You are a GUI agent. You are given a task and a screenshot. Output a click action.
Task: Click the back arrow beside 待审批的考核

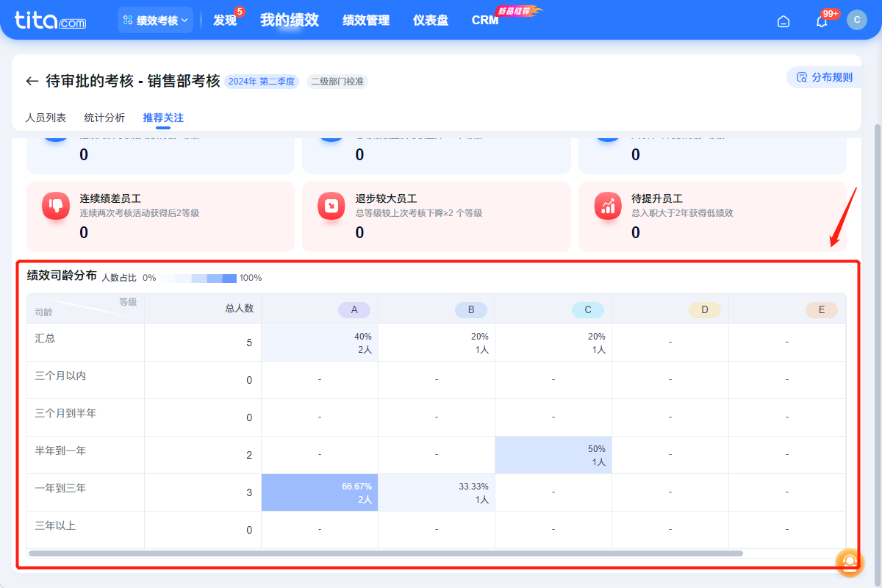pyautogui.click(x=32, y=81)
